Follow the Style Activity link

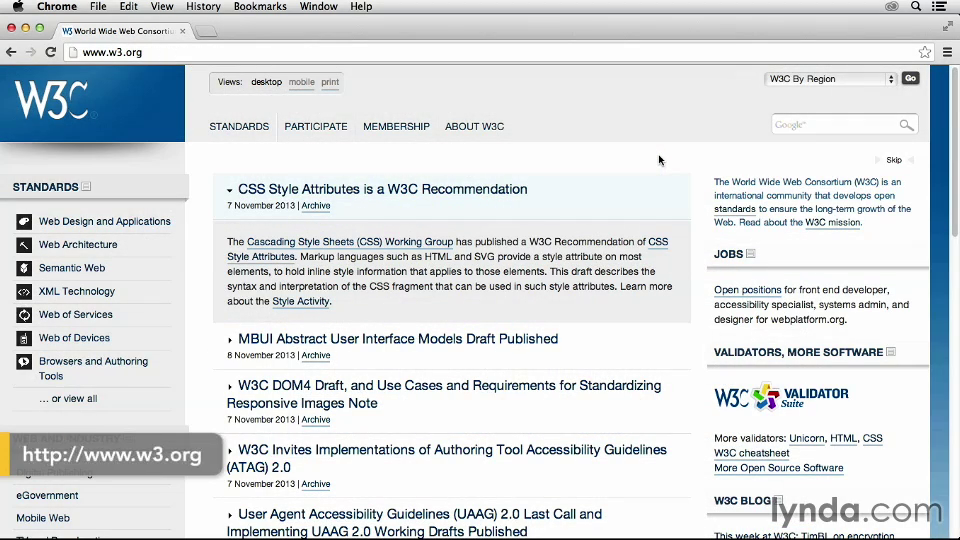[301, 301]
